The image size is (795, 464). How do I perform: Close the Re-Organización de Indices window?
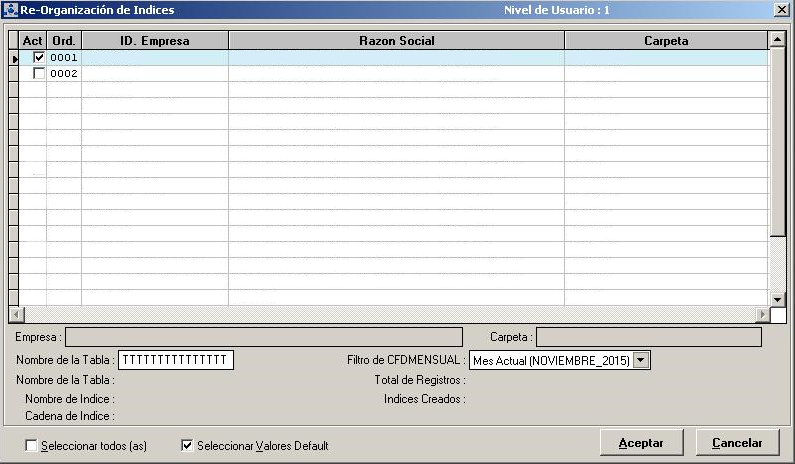[x=780, y=10]
